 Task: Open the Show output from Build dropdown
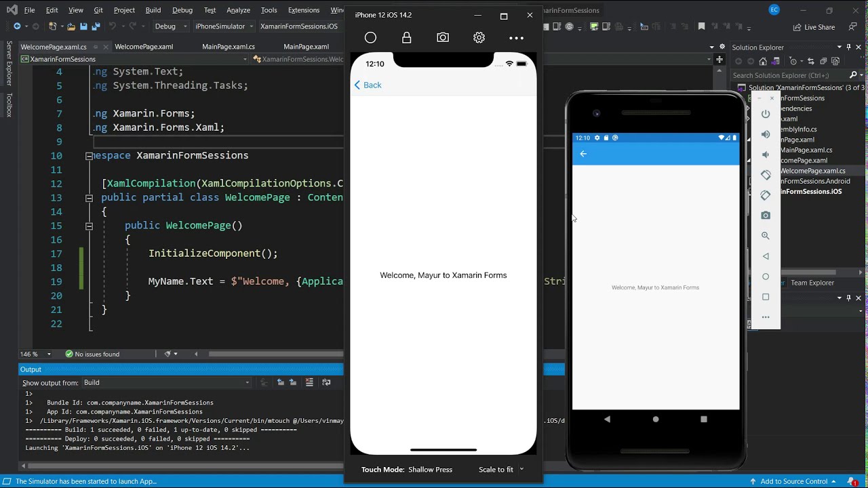(166, 383)
